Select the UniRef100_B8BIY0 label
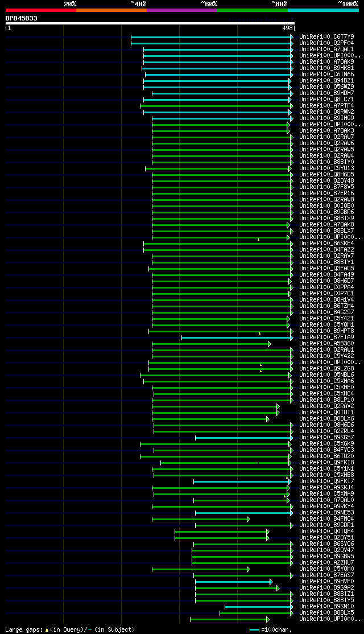 (327, 162)
